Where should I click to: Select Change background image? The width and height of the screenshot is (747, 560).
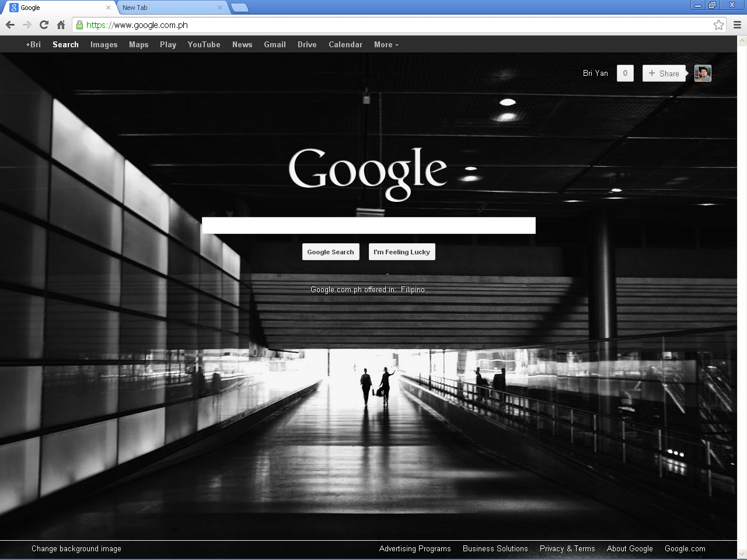(76, 548)
